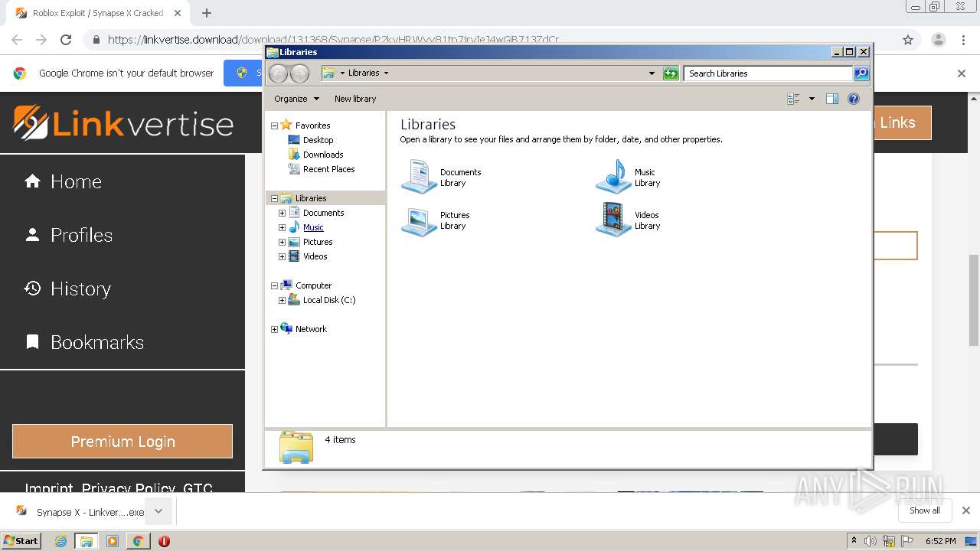The width and height of the screenshot is (980, 551).
Task: Select Desktop under Favorites
Action: [x=318, y=140]
